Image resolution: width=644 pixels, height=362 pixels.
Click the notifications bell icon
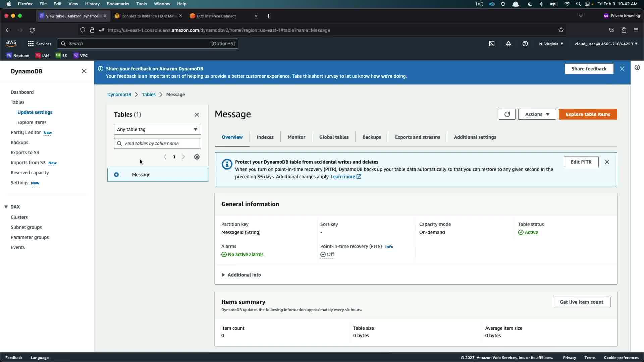click(508, 44)
